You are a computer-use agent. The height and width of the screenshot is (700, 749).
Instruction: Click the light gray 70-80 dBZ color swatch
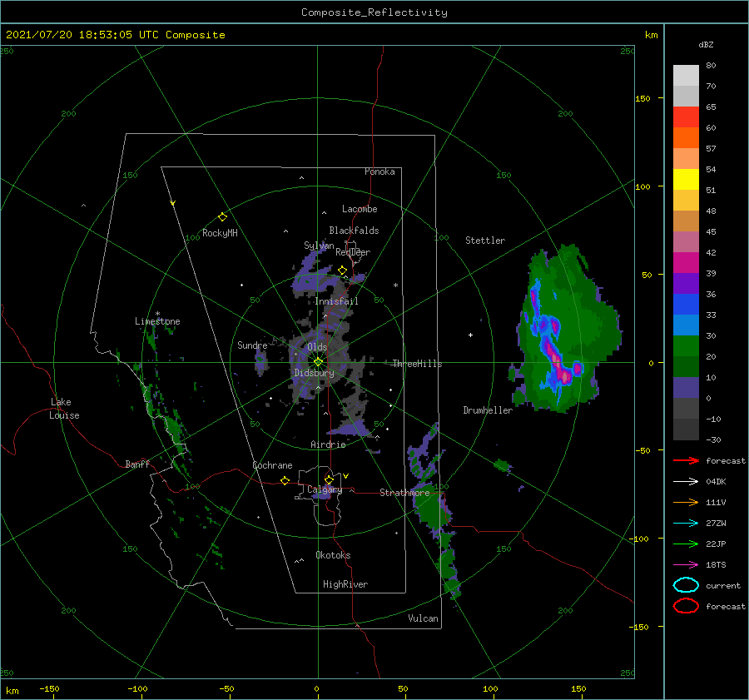686,76
